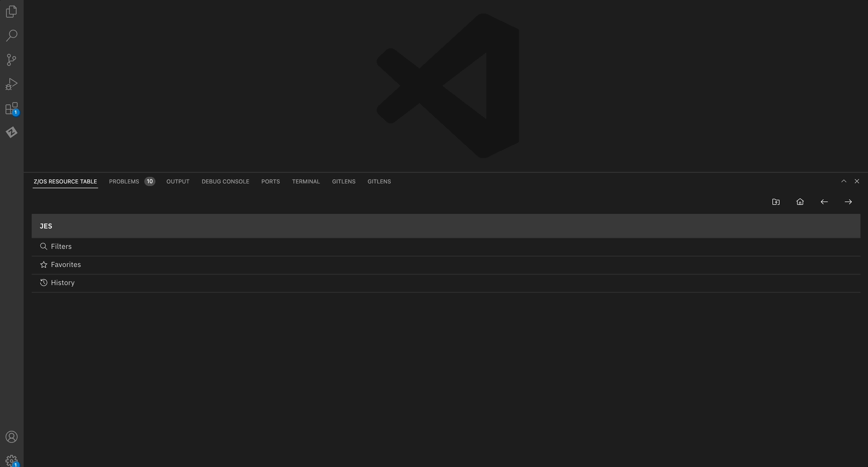Open the Filters row
The width and height of the screenshot is (868, 467).
point(446,247)
